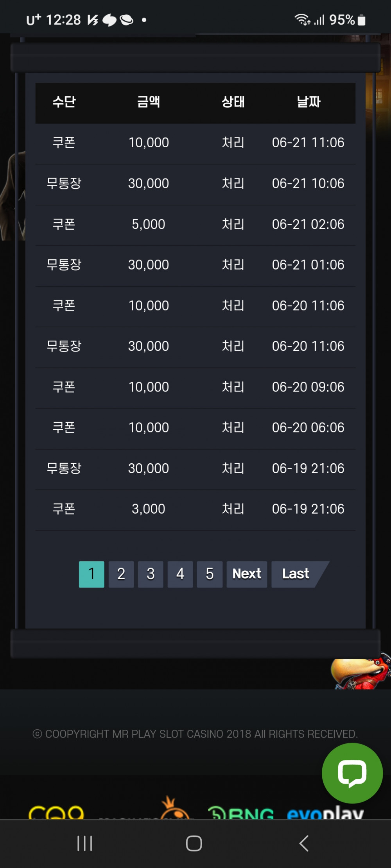391x868 pixels.
Task: Tap the evoplay provider logo
Action: [325, 812]
